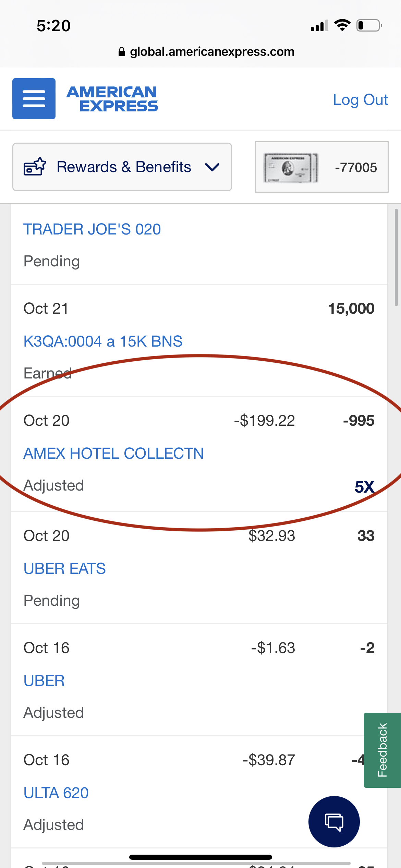Open the TRADER JOE'S 020 transaction
This screenshot has width=401, height=868.
[x=92, y=229]
